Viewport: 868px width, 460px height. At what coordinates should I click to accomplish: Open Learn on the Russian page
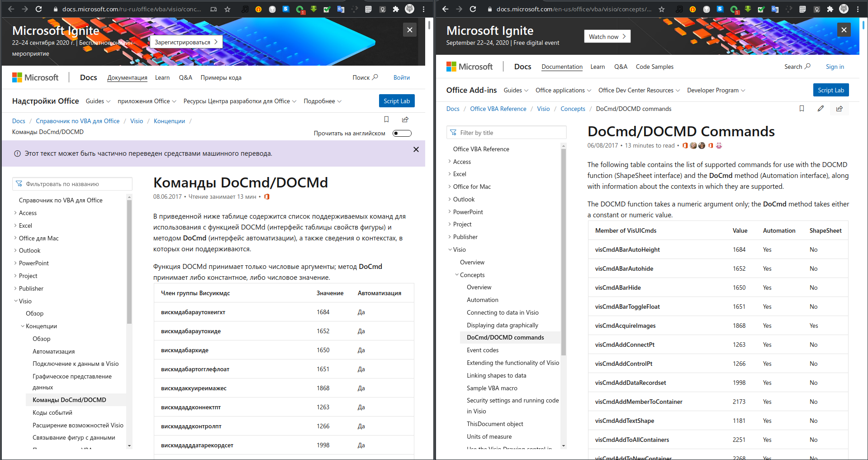point(162,77)
